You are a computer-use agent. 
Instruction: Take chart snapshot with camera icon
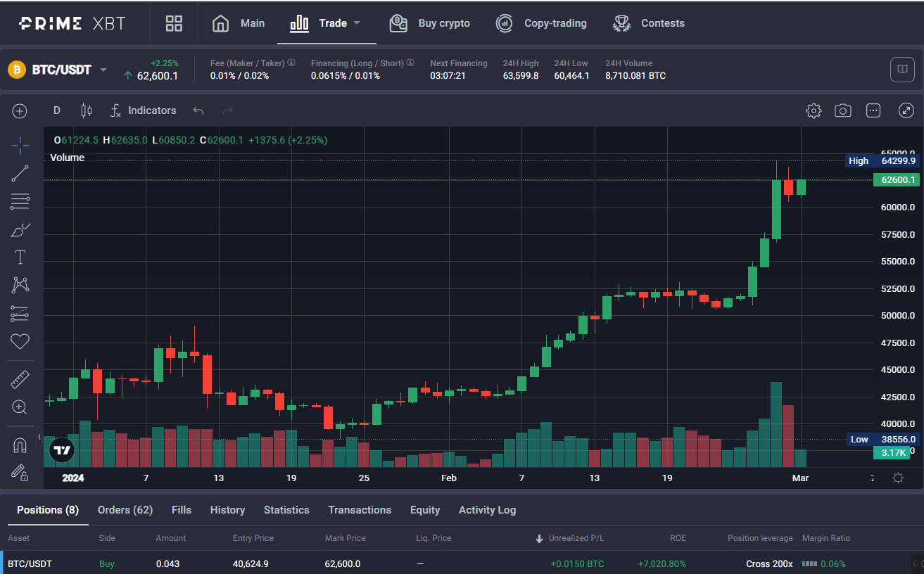tap(843, 110)
